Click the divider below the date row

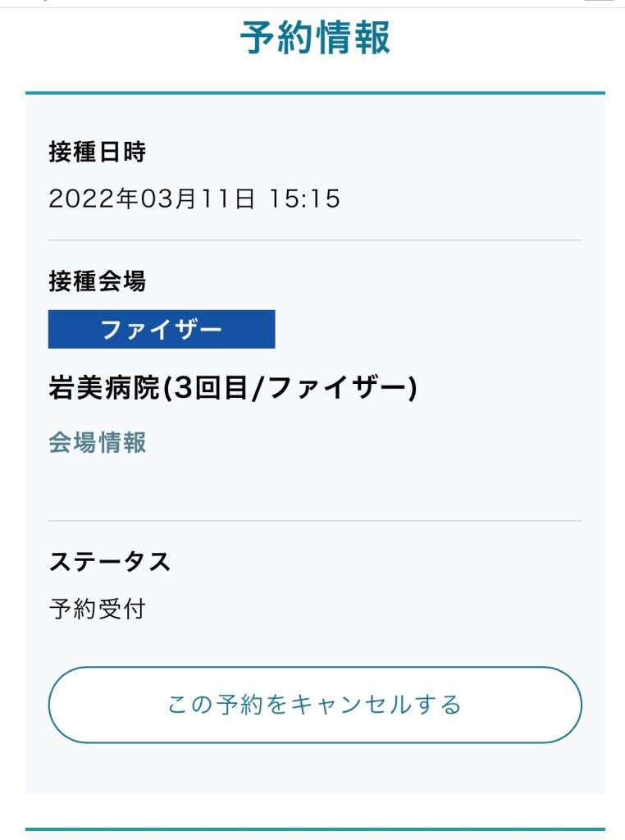pos(315,240)
